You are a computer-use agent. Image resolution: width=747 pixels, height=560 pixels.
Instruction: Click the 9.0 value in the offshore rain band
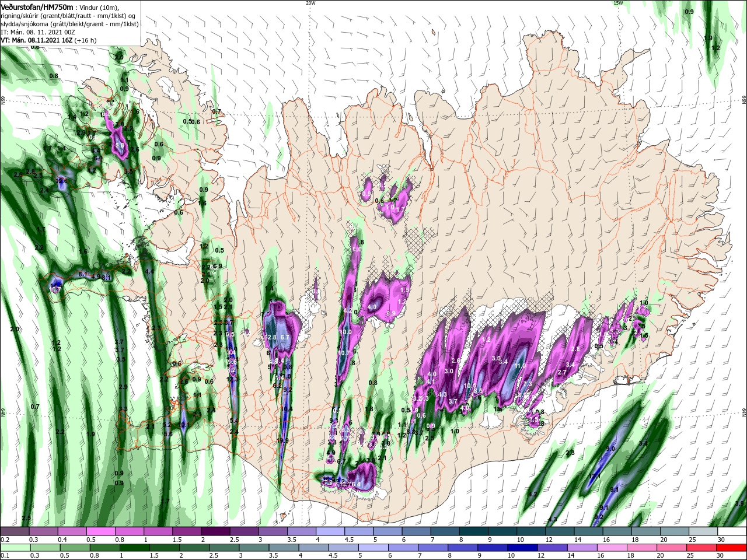[611, 449]
